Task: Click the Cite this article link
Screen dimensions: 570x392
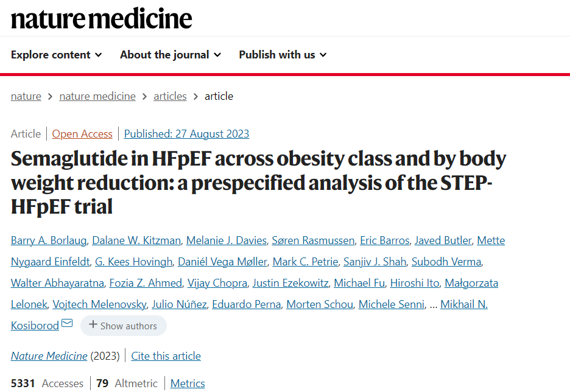Action: (x=166, y=356)
